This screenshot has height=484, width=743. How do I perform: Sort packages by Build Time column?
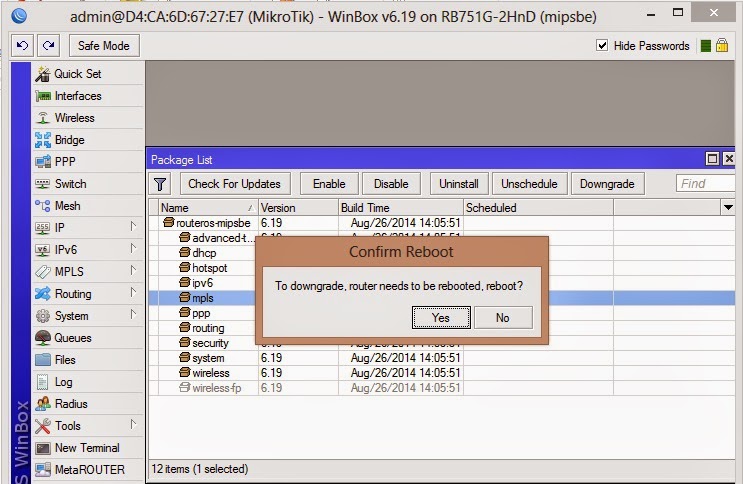400,208
